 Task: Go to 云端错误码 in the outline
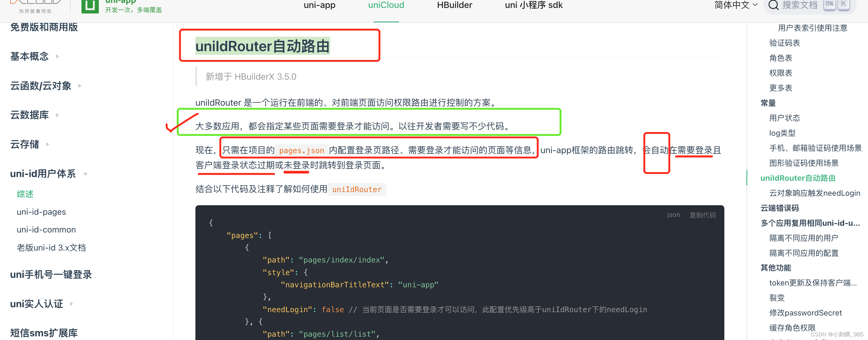click(780, 208)
